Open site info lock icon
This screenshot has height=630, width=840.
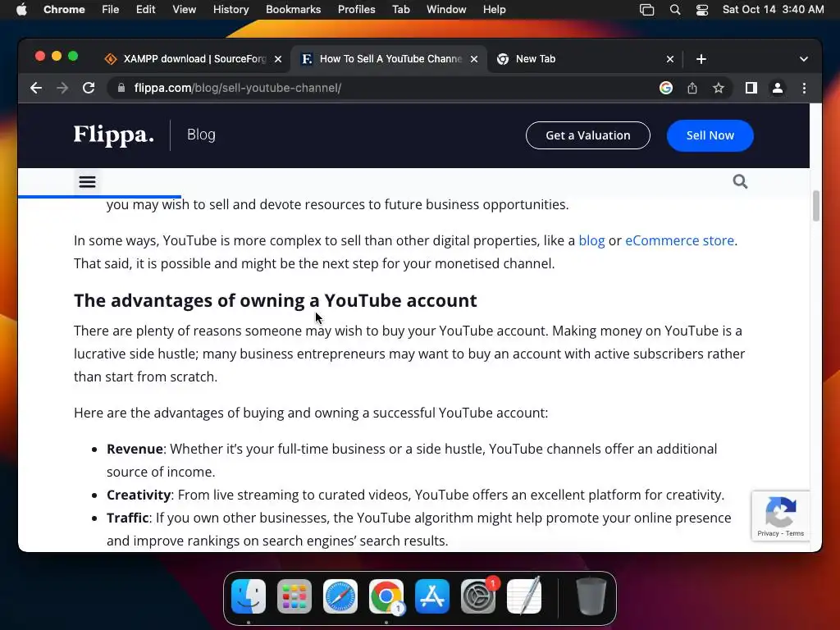[x=121, y=88]
